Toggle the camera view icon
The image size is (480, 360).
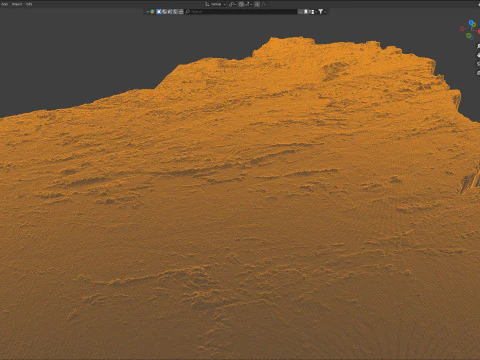(479, 64)
